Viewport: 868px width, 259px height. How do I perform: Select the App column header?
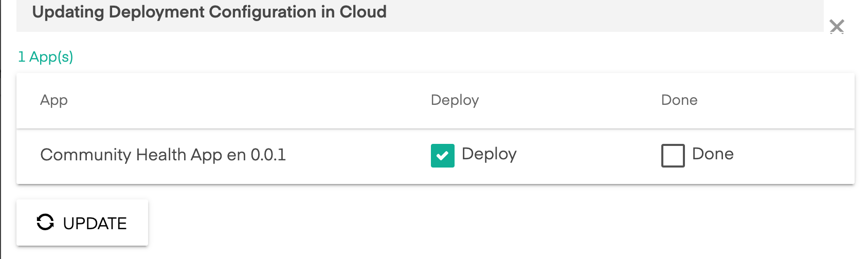[54, 100]
